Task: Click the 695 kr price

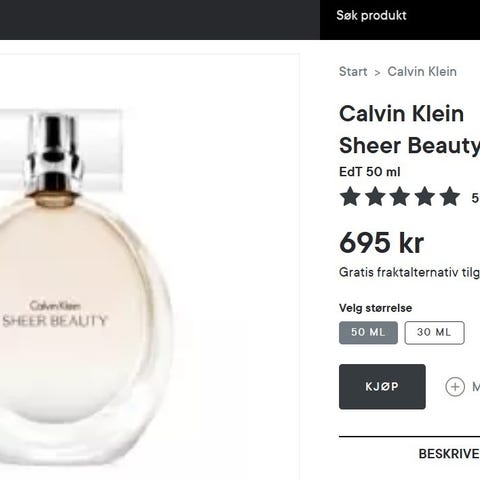Action: tap(381, 242)
